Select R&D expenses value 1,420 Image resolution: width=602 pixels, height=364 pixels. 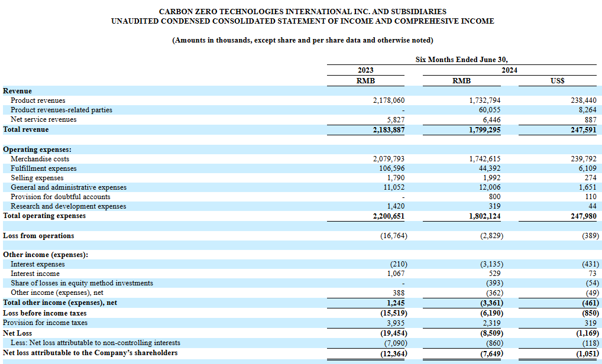[x=396, y=206]
